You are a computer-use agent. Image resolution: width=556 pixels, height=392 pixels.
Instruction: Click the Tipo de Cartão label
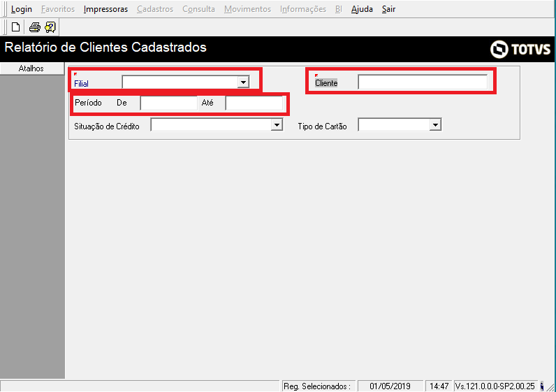coord(322,126)
